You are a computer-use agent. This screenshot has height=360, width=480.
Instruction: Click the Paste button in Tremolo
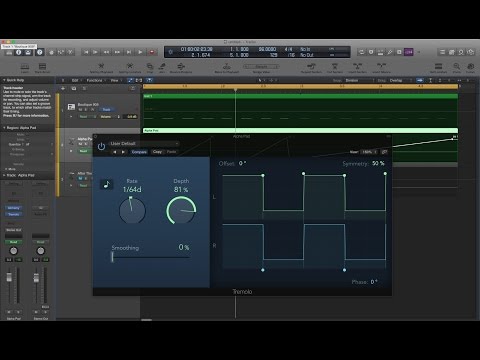(171, 152)
